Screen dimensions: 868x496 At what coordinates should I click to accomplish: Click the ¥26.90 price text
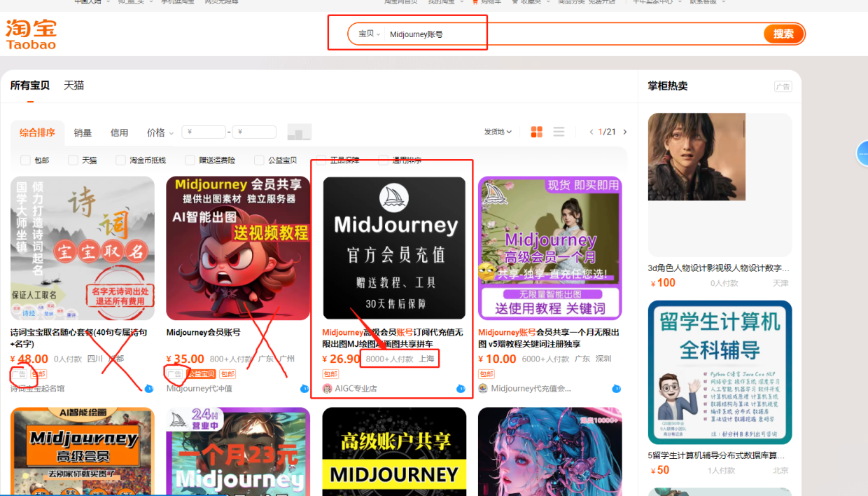(341, 359)
